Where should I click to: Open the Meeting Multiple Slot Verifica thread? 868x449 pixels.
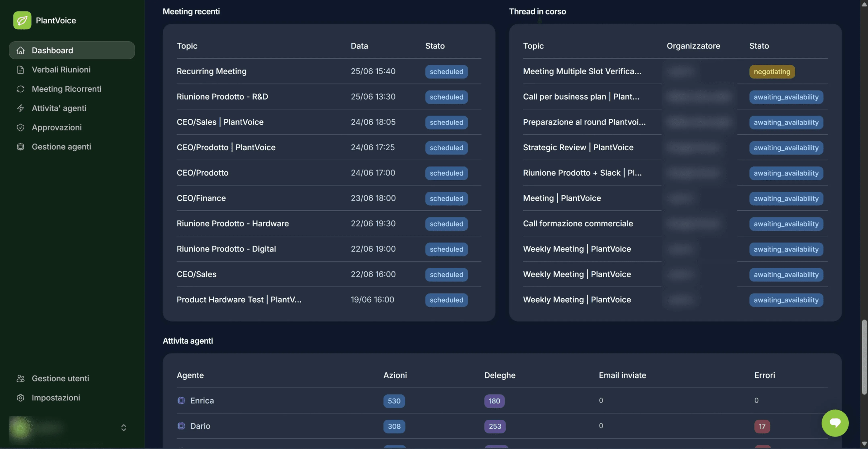(x=675, y=71)
